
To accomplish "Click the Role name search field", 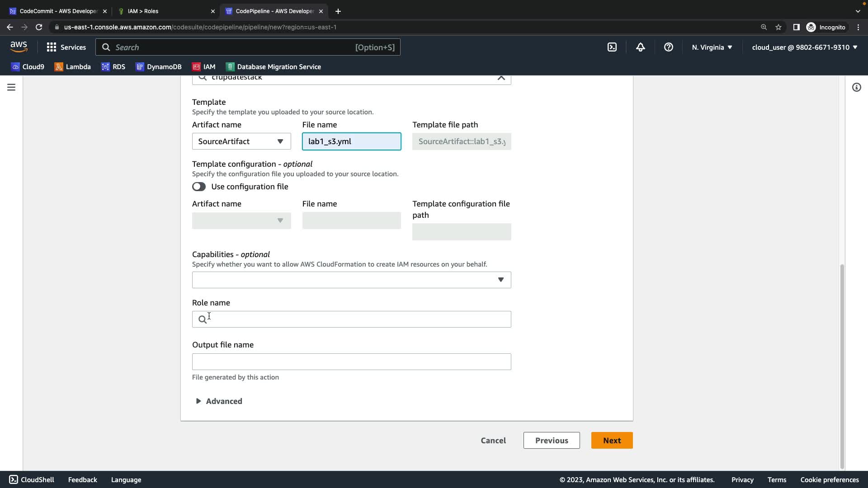I will [x=357, y=319].
